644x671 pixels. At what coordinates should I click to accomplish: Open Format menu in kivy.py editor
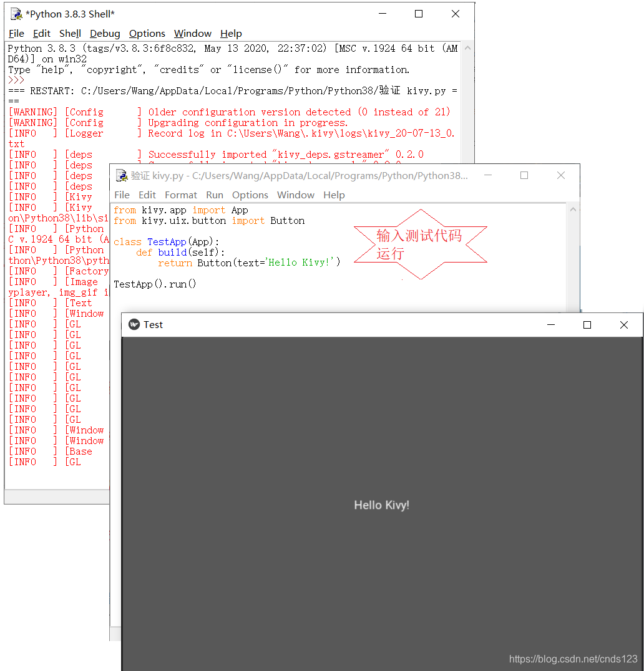[181, 195]
